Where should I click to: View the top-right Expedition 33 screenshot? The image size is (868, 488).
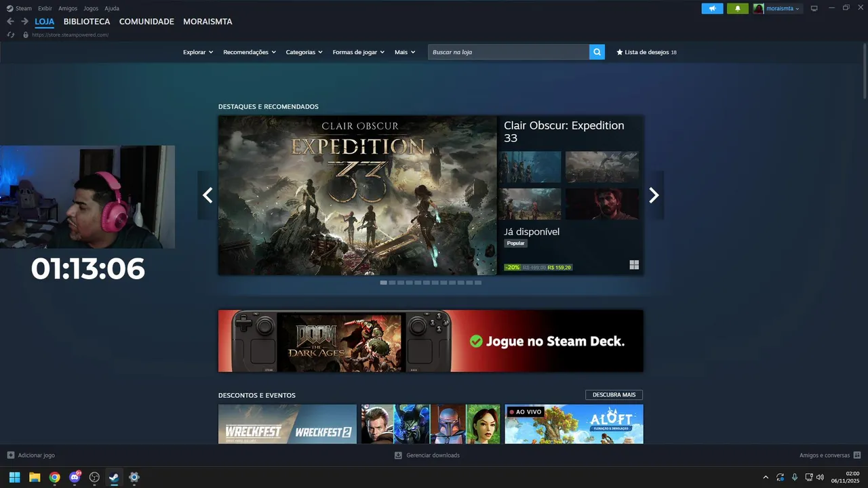pos(602,167)
